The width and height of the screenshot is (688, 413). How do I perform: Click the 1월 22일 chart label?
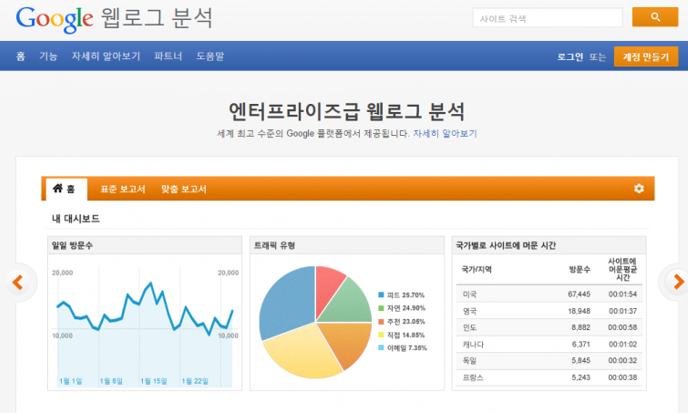(x=195, y=381)
